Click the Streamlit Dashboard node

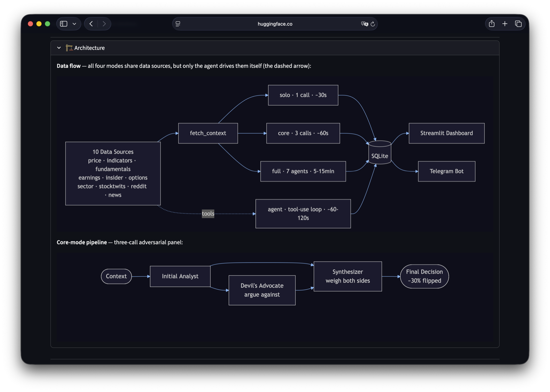click(447, 133)
